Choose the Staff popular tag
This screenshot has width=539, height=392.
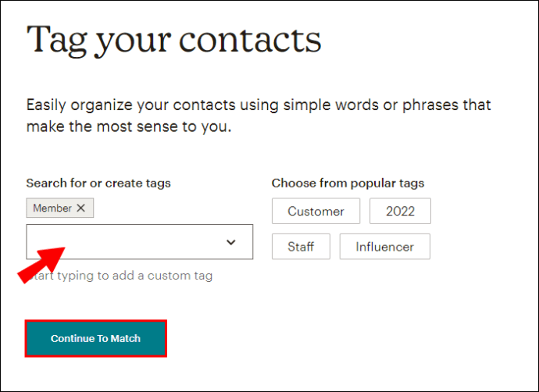pyautogui.click(x=301, y=247)
